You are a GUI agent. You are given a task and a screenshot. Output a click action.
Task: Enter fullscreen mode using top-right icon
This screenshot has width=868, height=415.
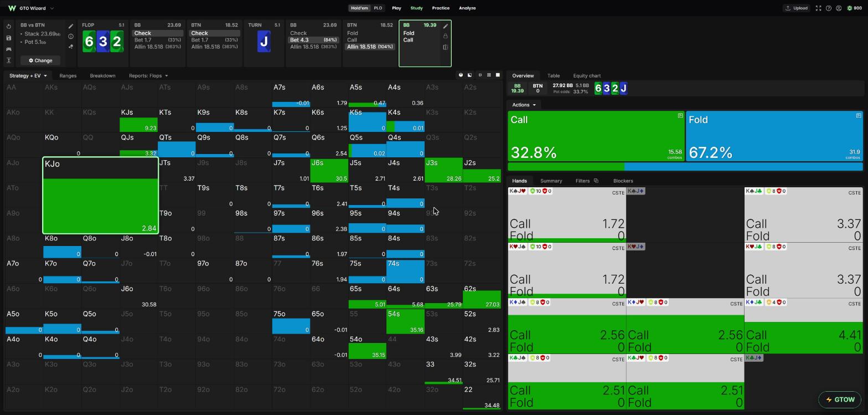point(819,8)
